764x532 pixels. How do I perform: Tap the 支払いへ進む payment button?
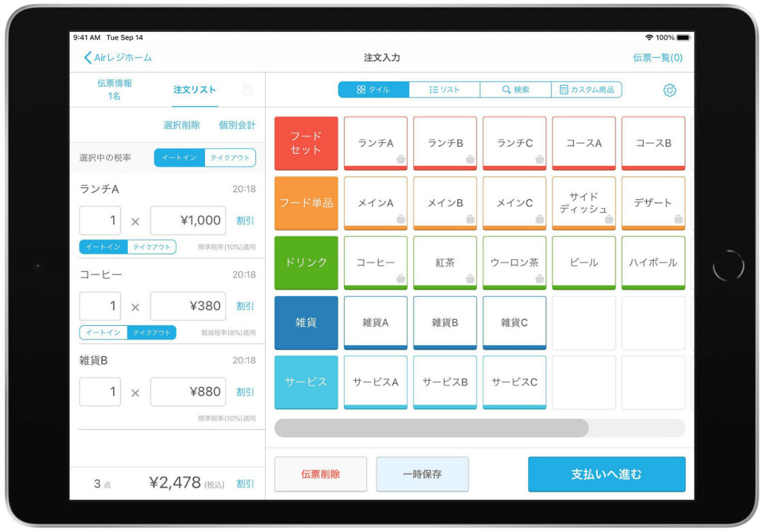click(x=606, y=475)
